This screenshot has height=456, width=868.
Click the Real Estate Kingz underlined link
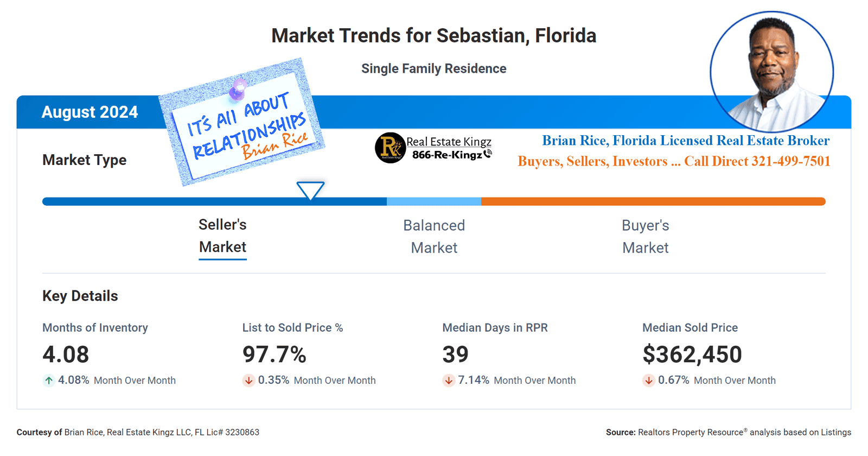(449, 142)
